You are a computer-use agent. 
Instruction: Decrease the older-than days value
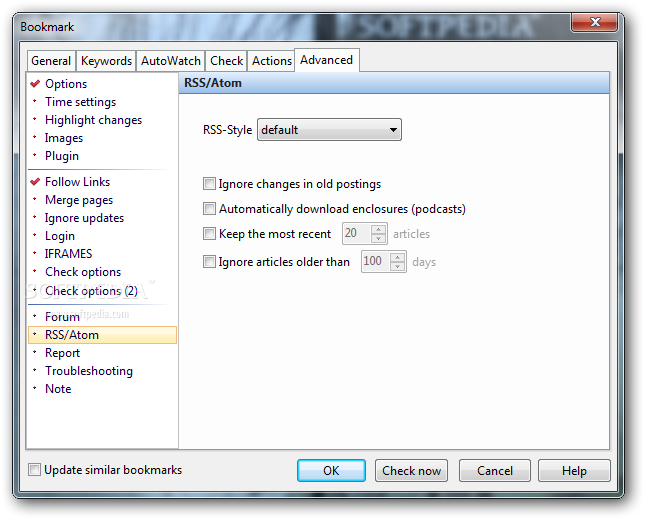[397, 266]
